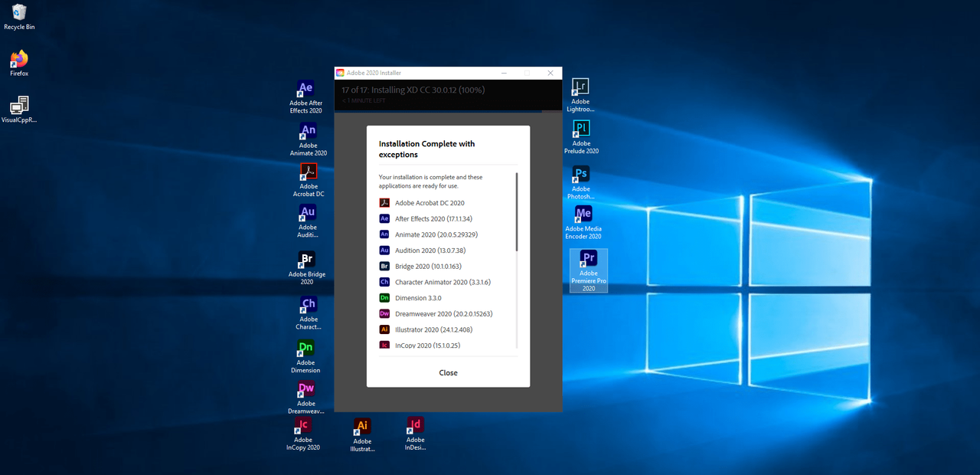Click After Effects icon in installed list
980x475 pixels.
[384, 218]
